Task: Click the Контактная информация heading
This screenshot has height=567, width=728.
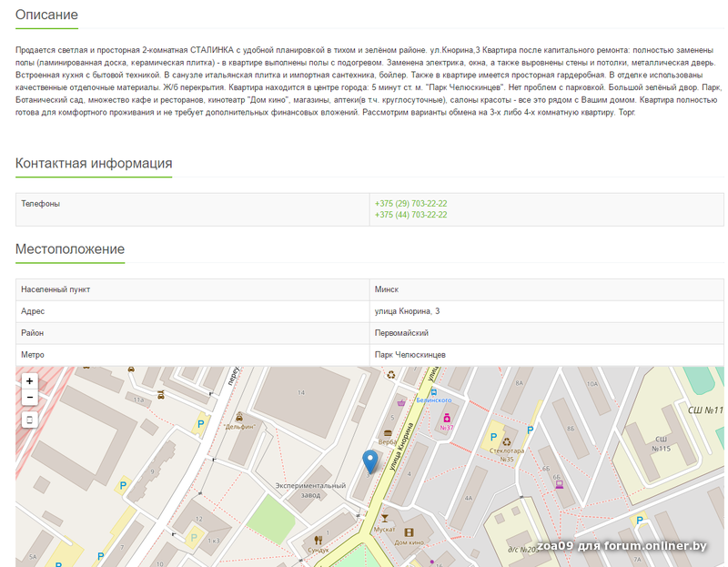Action: 94,163
